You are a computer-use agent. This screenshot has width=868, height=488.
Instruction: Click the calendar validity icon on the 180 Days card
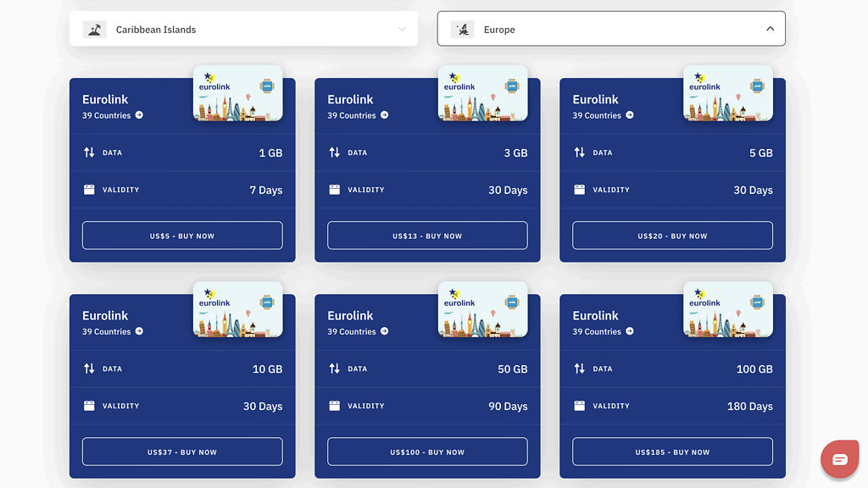(x=580, y=406)
